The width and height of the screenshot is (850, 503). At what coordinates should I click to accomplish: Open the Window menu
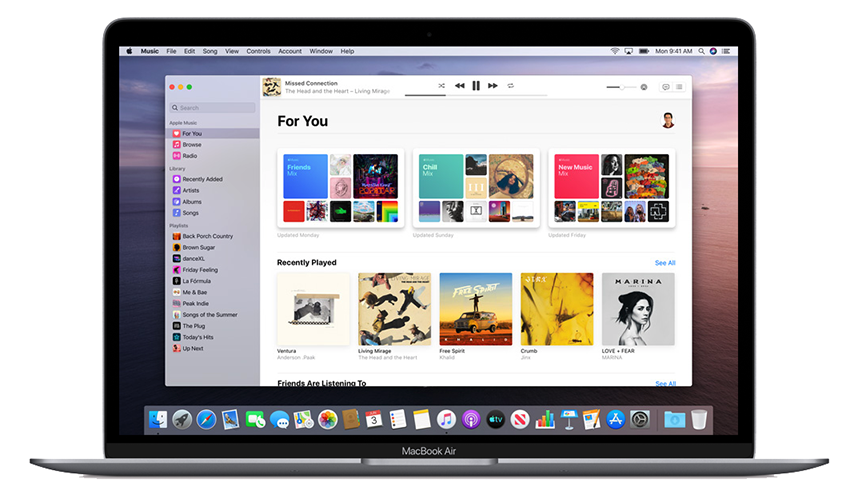tap(321, 51)
